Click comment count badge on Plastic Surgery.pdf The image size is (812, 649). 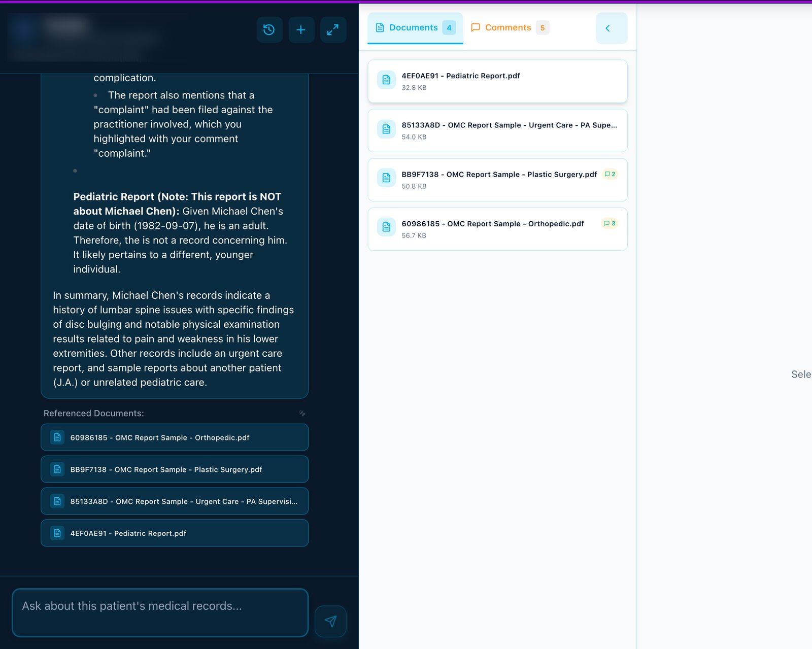coord(610,174)
